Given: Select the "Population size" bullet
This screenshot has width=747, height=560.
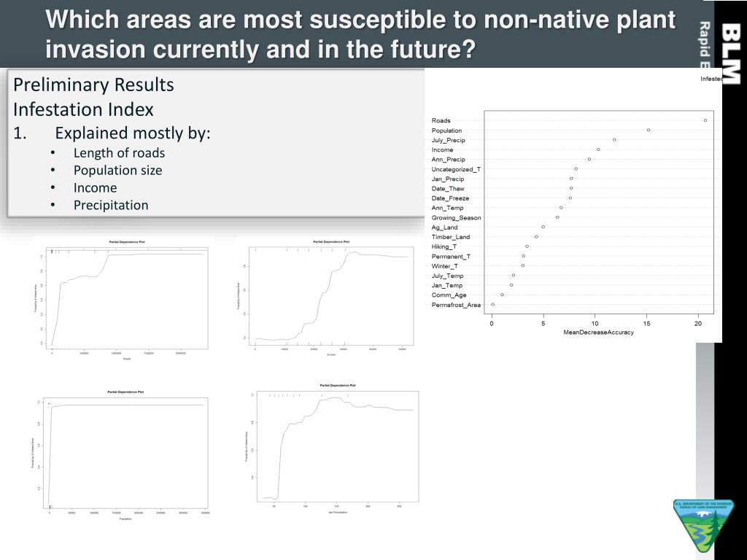Looking at the screenshot, I should click(117, 171).
